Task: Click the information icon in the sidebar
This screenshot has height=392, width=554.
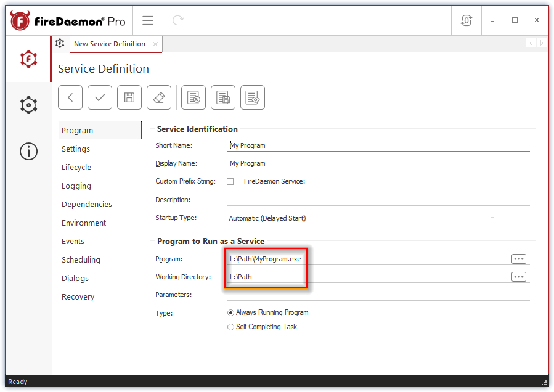Action: pos(28,151)
